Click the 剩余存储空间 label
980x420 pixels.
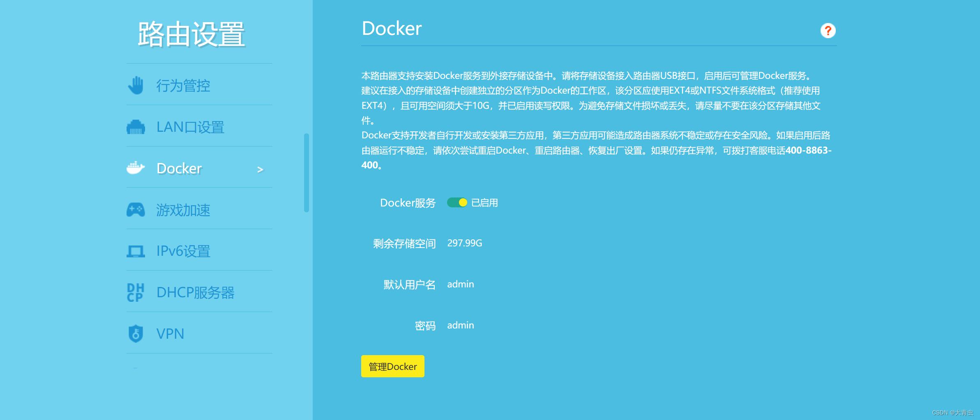[404, 243]
